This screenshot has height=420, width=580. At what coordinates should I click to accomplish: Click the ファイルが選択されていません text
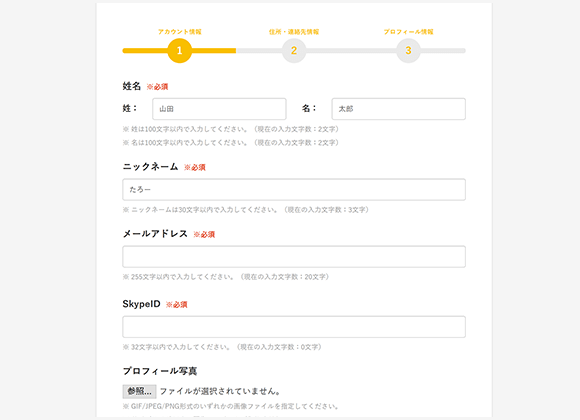pos(220,391)
